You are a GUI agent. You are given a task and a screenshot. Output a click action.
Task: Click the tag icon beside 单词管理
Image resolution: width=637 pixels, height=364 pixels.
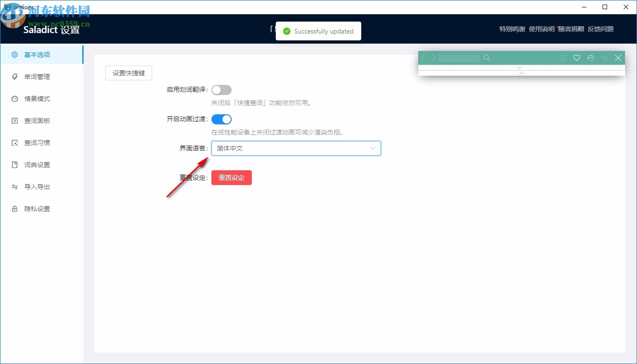click(x=14, y=76)
